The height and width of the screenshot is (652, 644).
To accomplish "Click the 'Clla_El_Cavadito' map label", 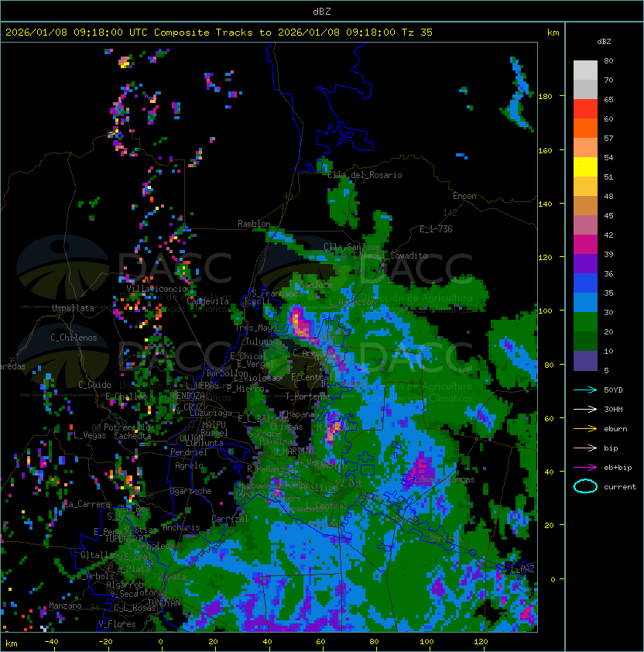I will 390,256.
